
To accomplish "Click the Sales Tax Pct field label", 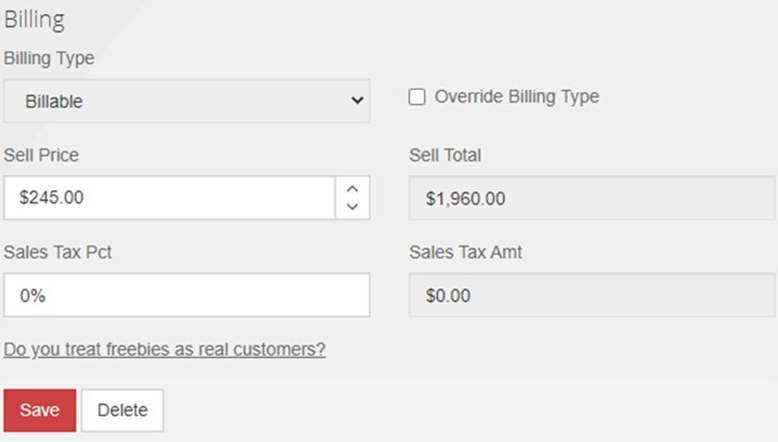I will pos(58,252).
